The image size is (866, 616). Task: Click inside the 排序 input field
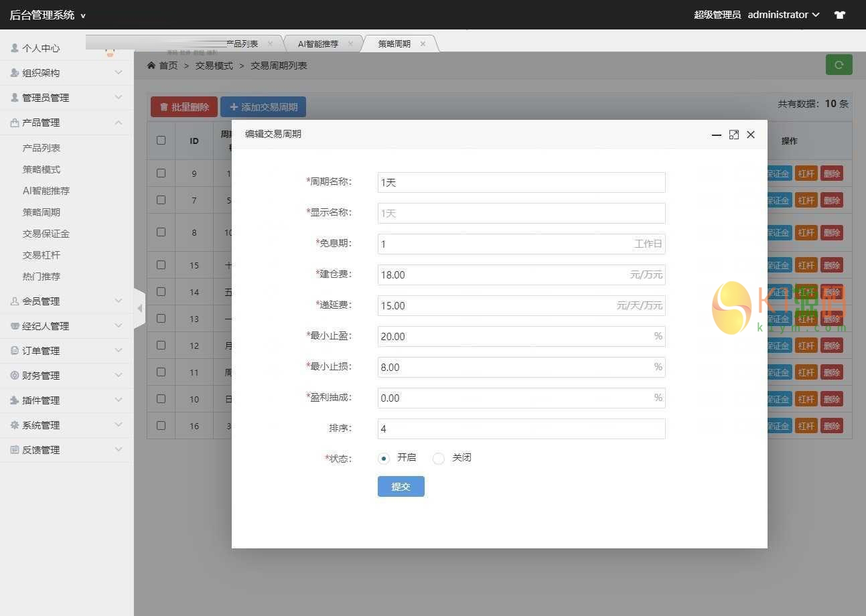pos(520,429)
